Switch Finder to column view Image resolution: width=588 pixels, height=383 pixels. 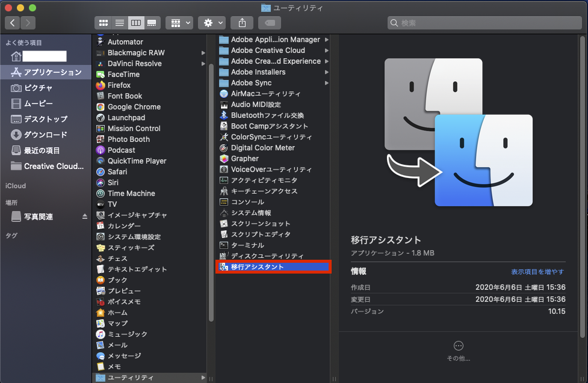[136, 23]
